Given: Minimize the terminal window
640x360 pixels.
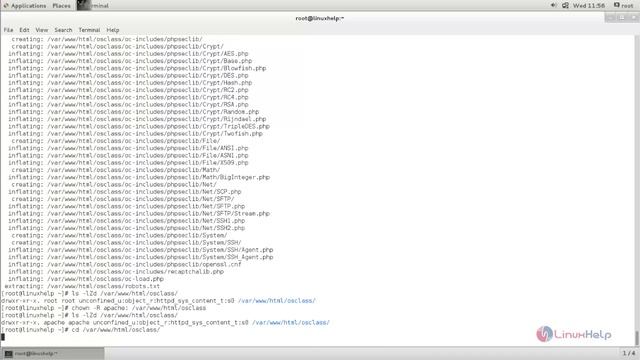Looking at the screenshot, I should coord(611,18).
